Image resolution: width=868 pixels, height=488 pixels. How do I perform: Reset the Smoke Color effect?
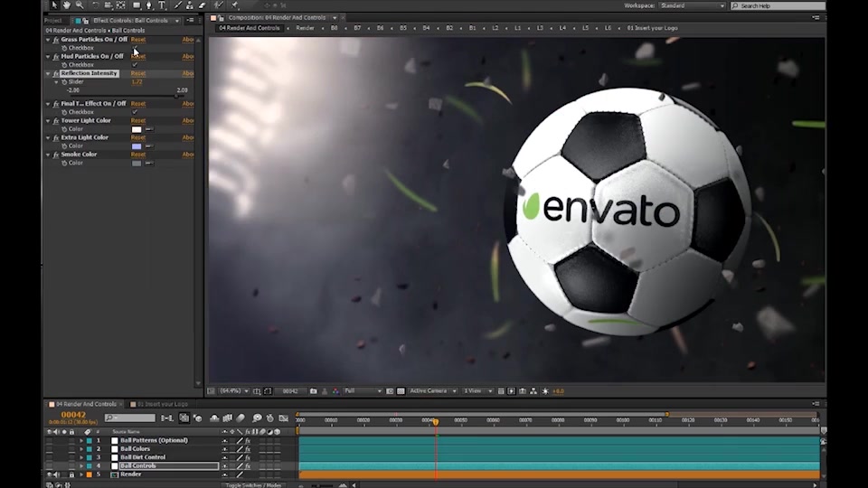138,155
